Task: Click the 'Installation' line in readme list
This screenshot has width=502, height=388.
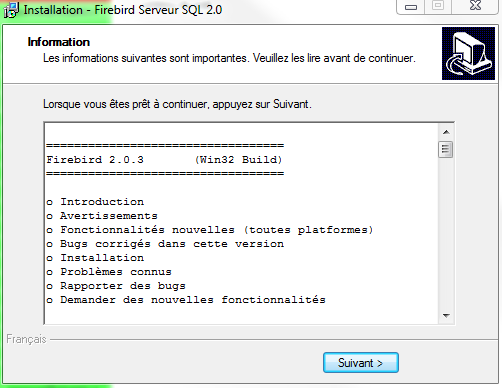Action: click(x=95, y=258)
